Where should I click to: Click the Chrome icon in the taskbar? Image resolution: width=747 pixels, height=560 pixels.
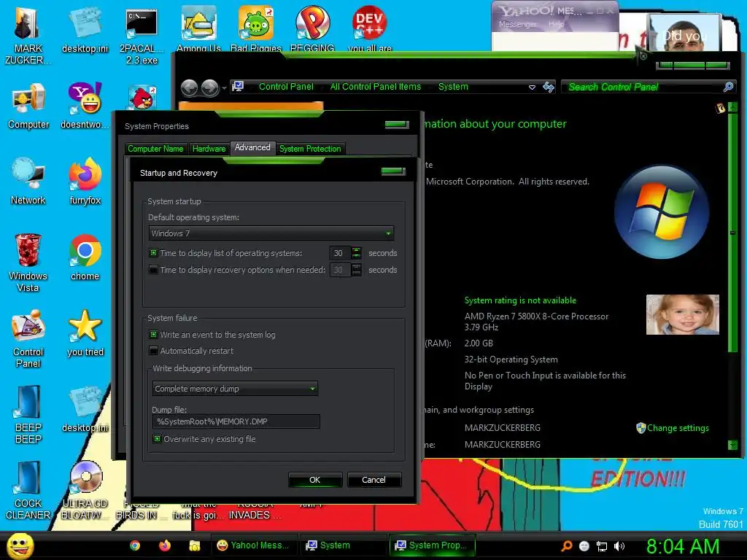(x=135, y=545)
